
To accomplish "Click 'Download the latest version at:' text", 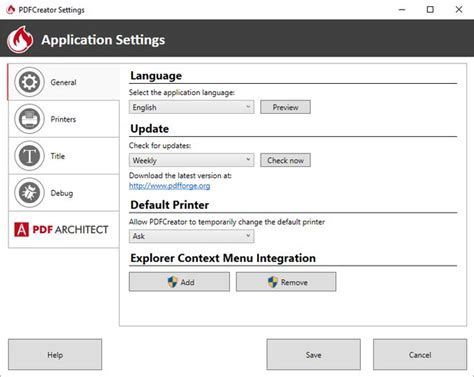I will coord(180,175).
